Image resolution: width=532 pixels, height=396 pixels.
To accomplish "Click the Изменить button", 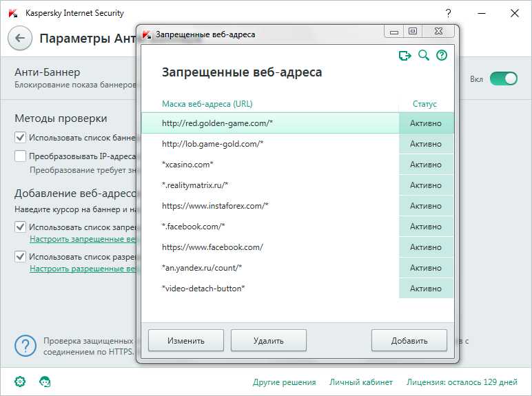I will [x=186, y=340].
